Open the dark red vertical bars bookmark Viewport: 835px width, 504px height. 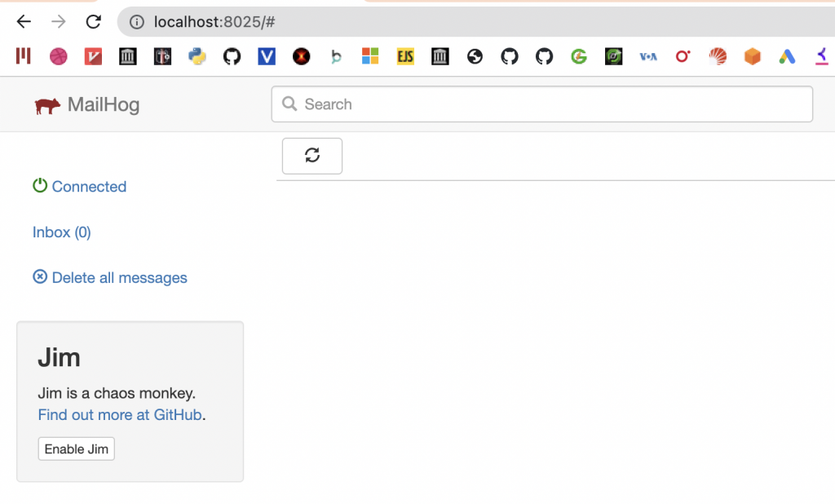coord(24,56)
